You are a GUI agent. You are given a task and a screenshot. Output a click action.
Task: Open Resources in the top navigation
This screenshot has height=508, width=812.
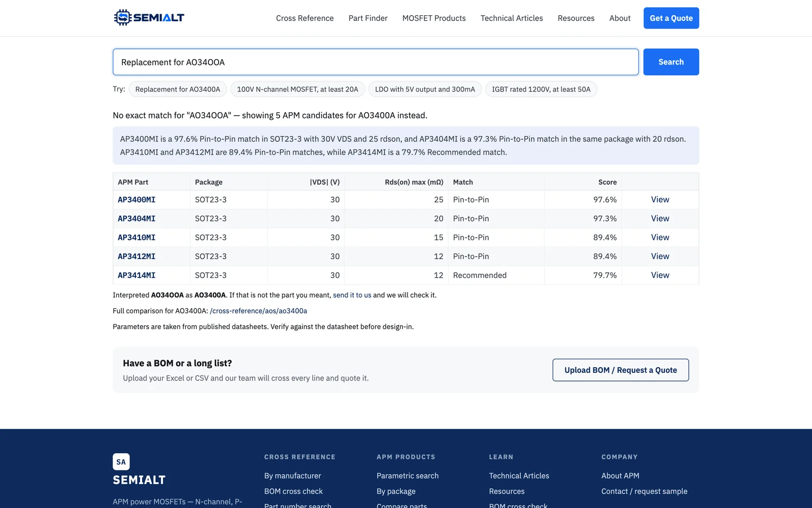576,18
